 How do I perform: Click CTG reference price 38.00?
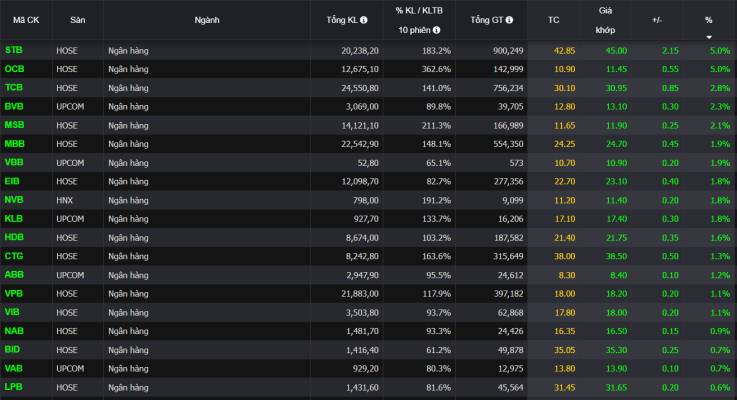565,257
